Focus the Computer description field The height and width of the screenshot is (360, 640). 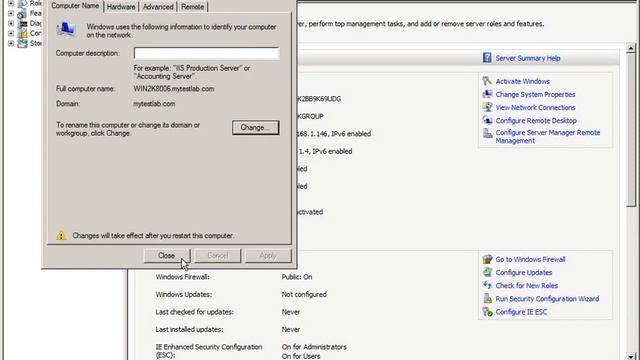207,53
